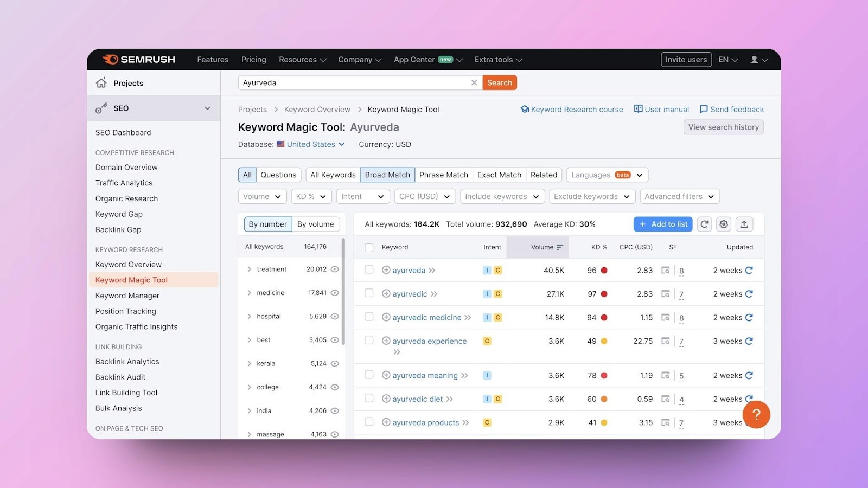The height and width of the screenshot is (488, 868).
Task: Open ayurveda meaning double arrow
Action: click(x=464, y=375)
